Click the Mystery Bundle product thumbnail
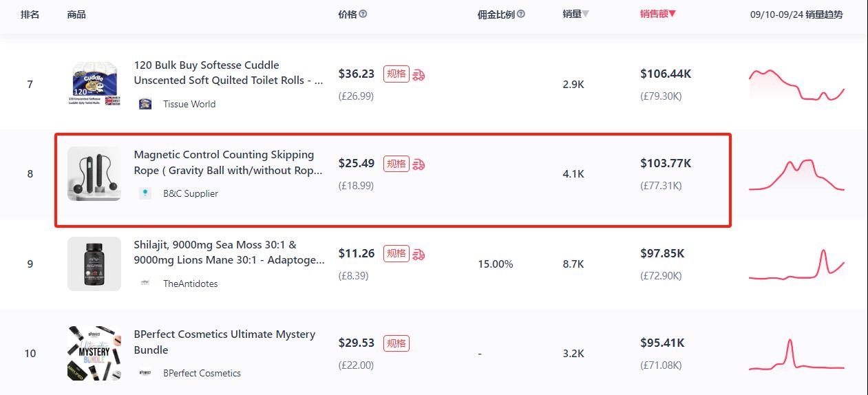This screenshot has width=868, height=395. click(x=94, y=354)
